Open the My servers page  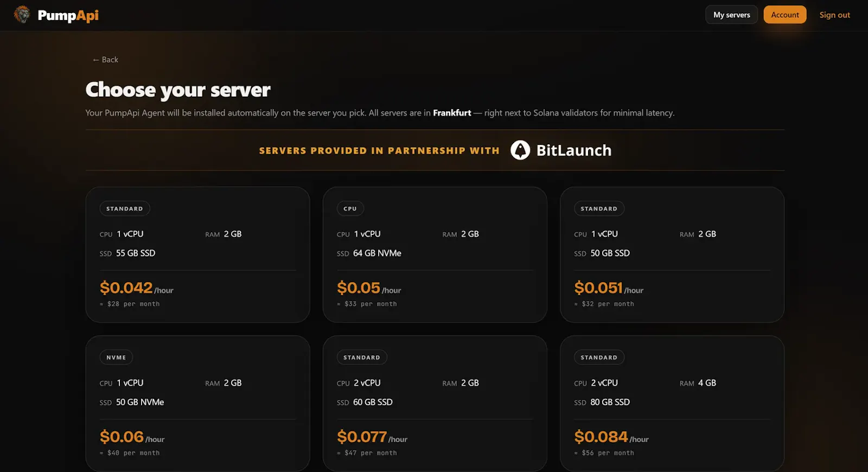(731, 15)
